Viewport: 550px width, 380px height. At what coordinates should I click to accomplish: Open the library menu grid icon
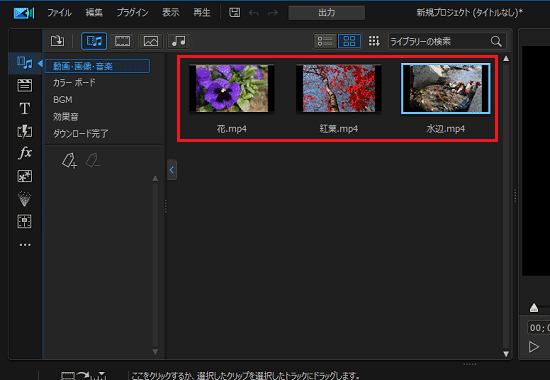[374, 41]
